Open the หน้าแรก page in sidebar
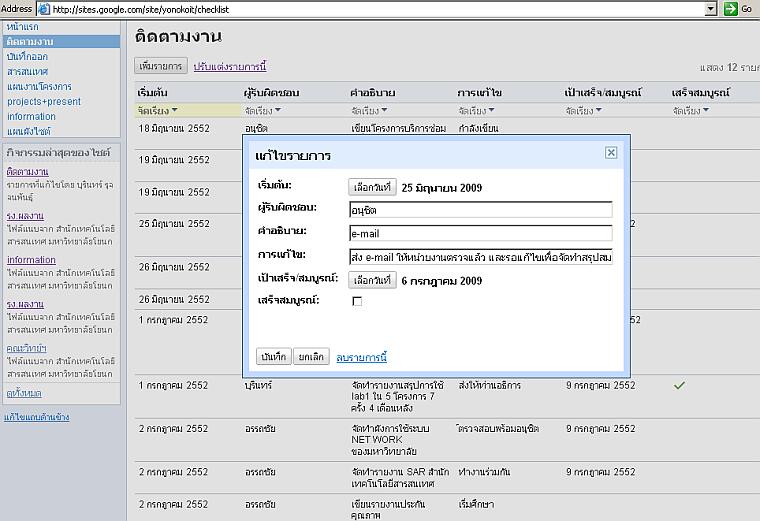 point(23,26)
